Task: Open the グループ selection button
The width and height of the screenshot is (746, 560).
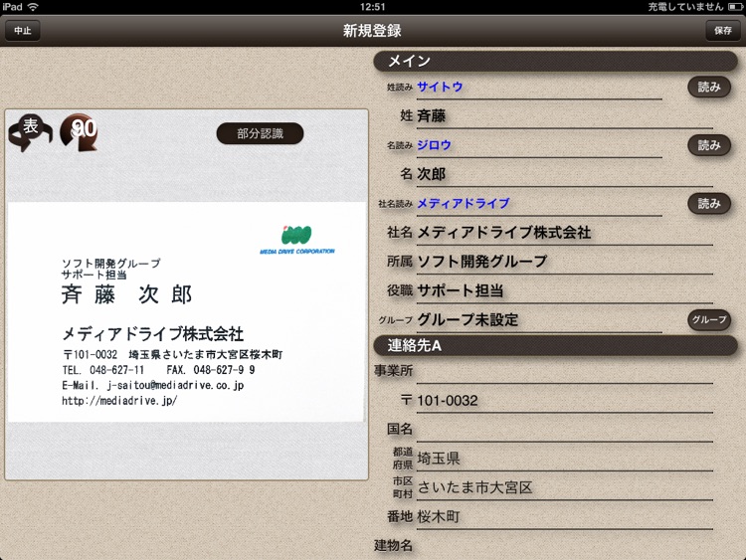Action: tap(709, 319)
